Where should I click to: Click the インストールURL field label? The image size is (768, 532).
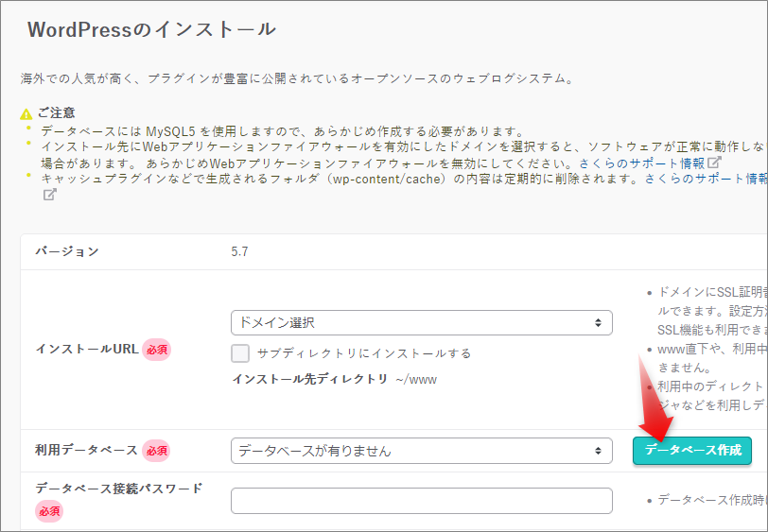(86, 350)
